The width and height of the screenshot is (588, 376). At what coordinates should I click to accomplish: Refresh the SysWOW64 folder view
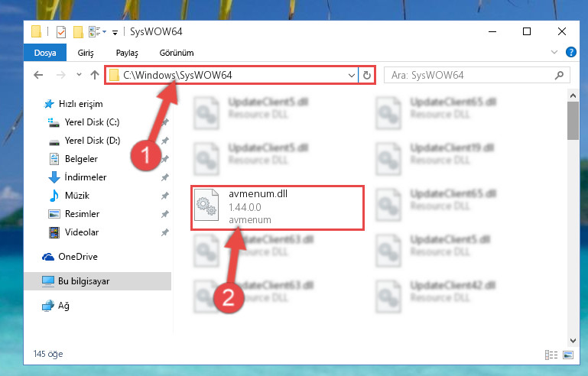coord(367,76)
